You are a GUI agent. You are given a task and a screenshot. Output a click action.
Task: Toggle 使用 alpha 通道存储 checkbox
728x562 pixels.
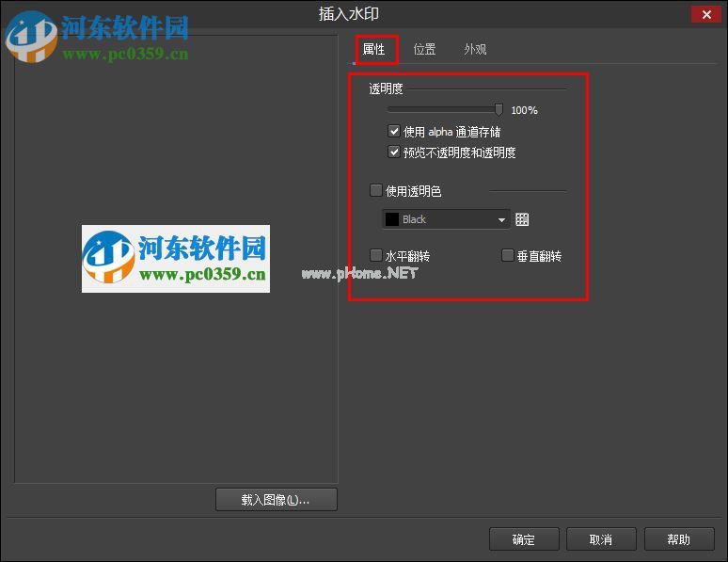(394, 132)
